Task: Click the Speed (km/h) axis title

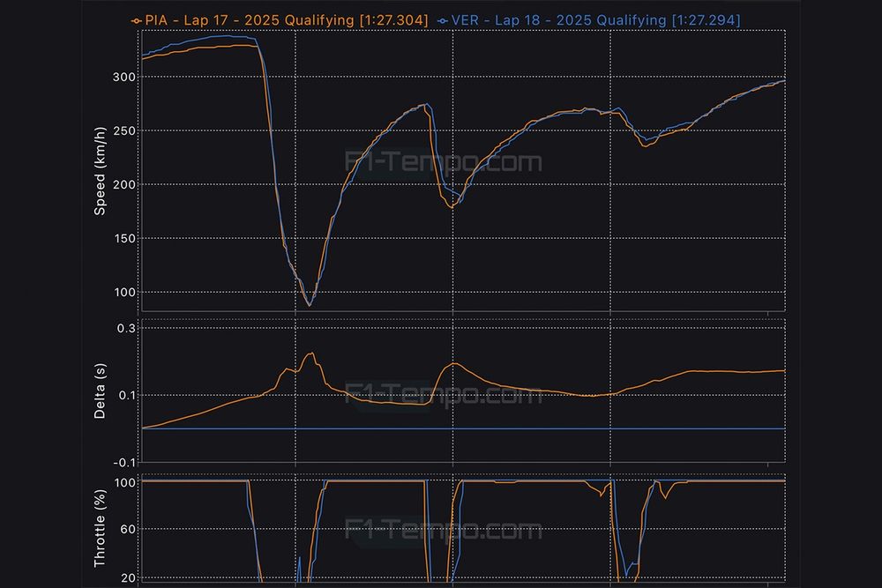Action: click(100, 172)
